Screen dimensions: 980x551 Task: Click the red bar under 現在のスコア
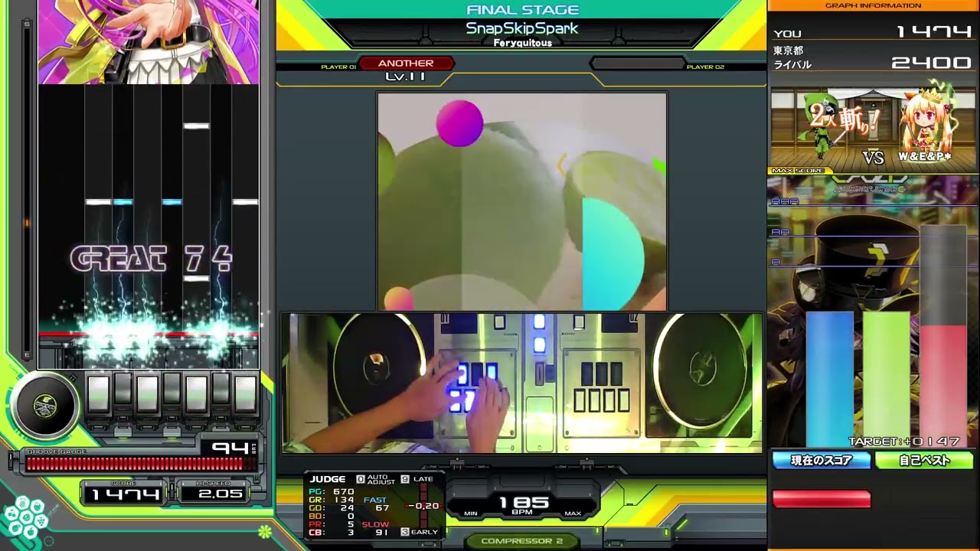tap(822, 499)
